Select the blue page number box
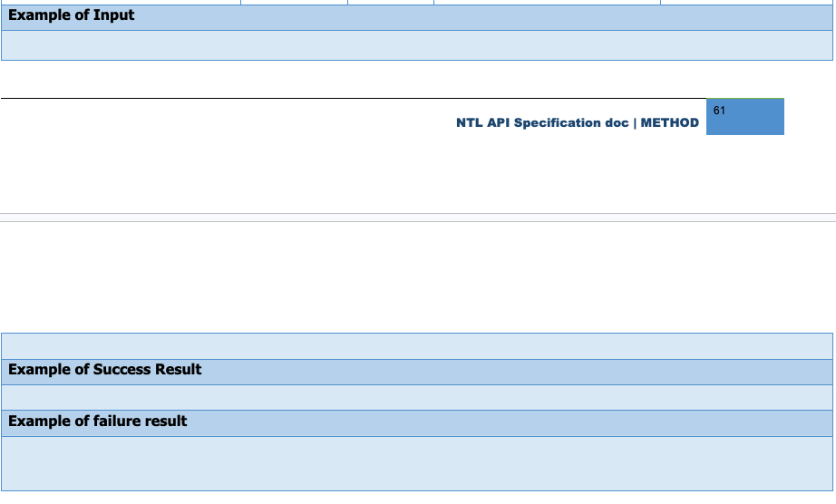 click(744, 122)
